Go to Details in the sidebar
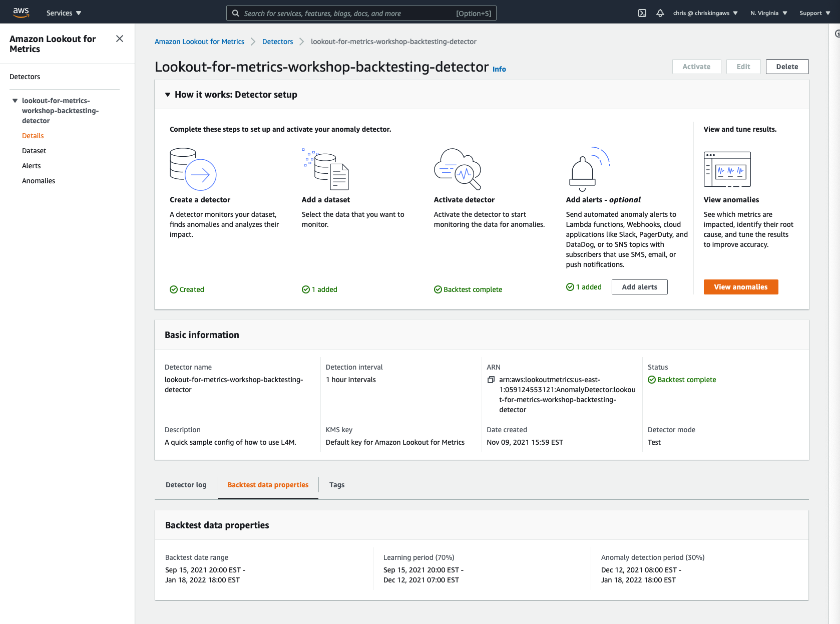The image size is (840, 624). point(33,136)
